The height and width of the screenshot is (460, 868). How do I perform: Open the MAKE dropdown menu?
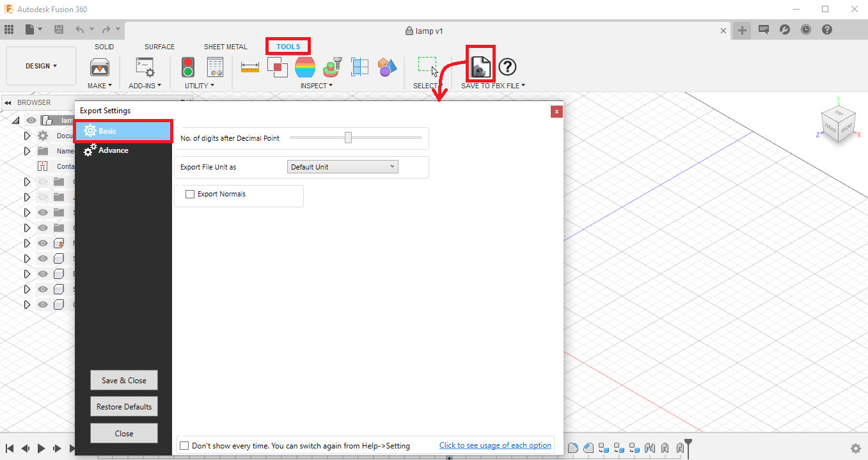pyautogui.click(x=99, y=86)
